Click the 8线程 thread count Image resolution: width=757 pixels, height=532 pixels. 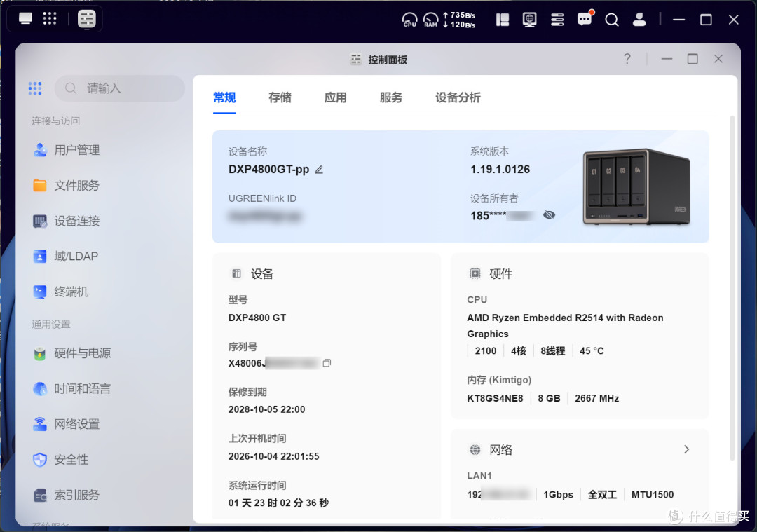tap(553, 351)
